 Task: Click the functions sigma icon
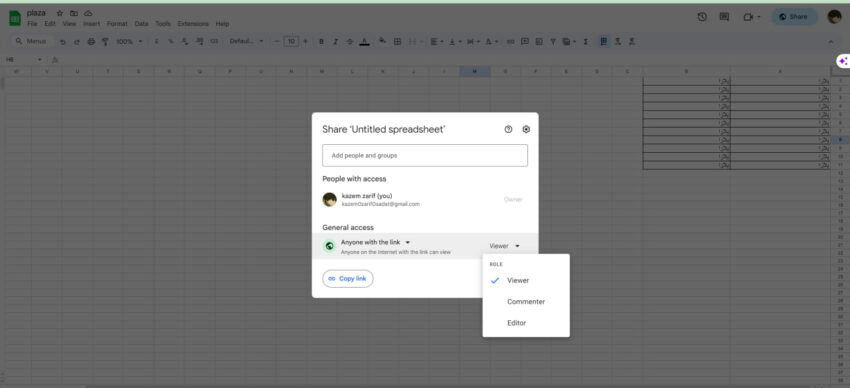pyautogui.click(x=585, y=42)
